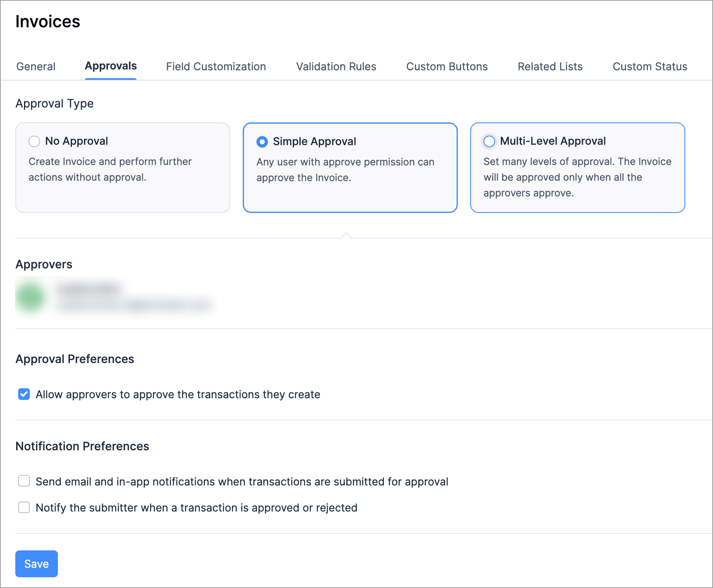Viewport: 713px width, 588px height.
Task: Open the Validation Rules tab
Action: (336, 67)
